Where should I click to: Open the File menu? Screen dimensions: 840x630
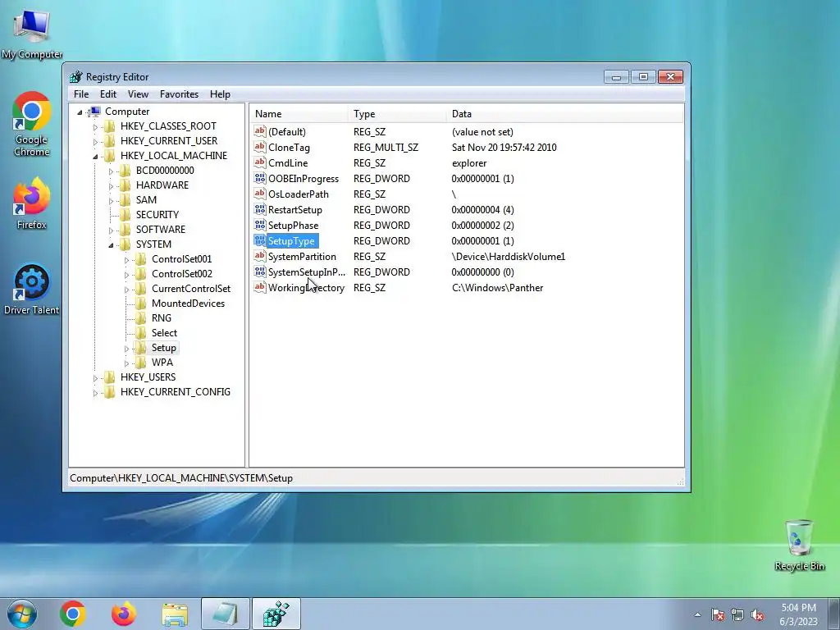pos(81,94)
